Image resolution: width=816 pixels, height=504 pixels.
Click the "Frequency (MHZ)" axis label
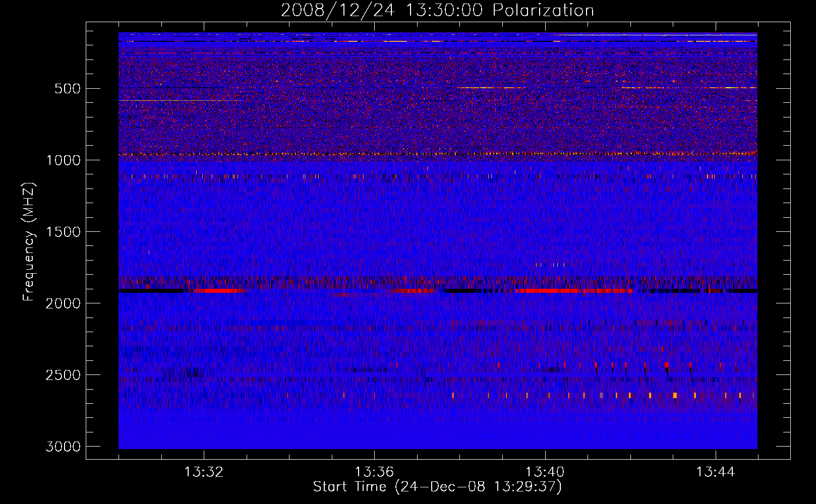coord(29,242)
